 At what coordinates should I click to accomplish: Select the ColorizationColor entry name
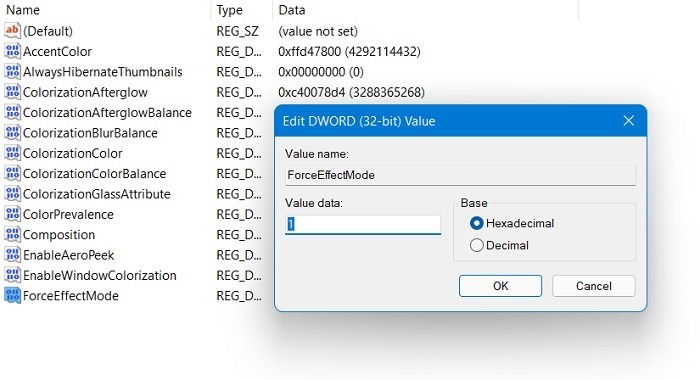coord(72,154)
